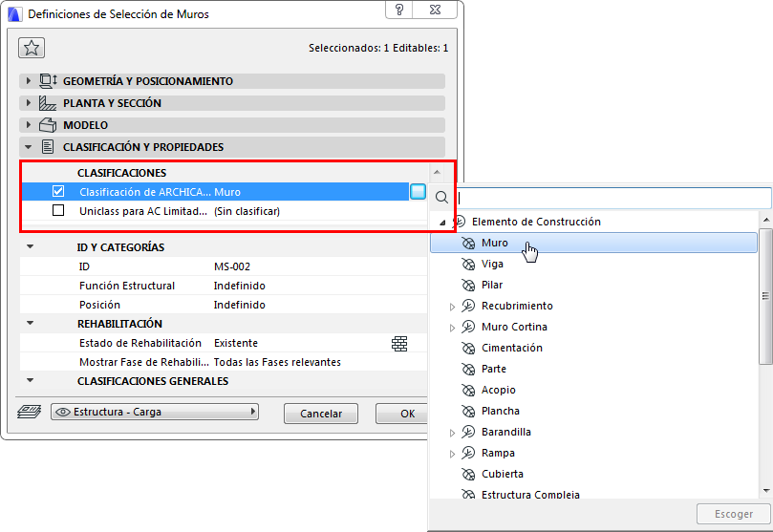The height and width of the screenshot is (532, 773).
Task: Click the icon next to Plancha
Action: tap(468, 412)
